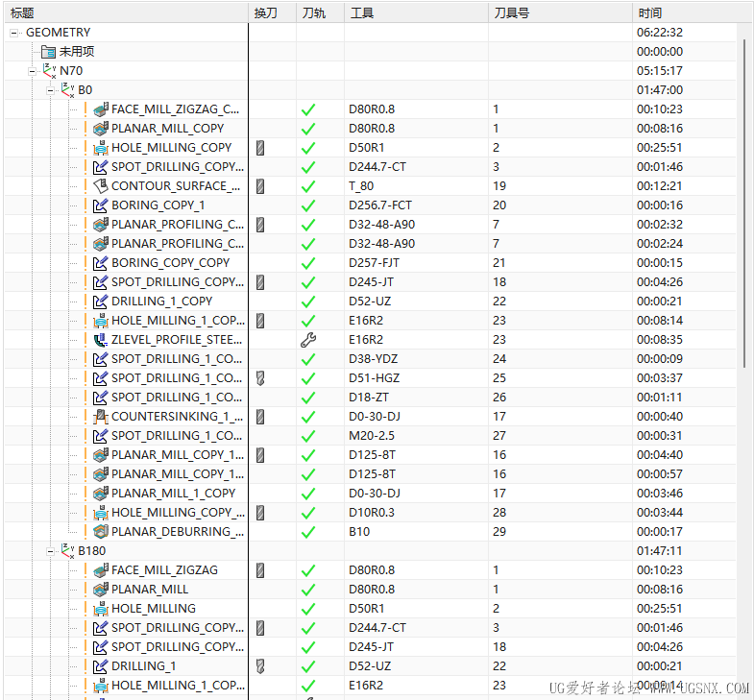Click tool change icon in D10R0.3 row

pyautogui.click(x=260, y=513)
